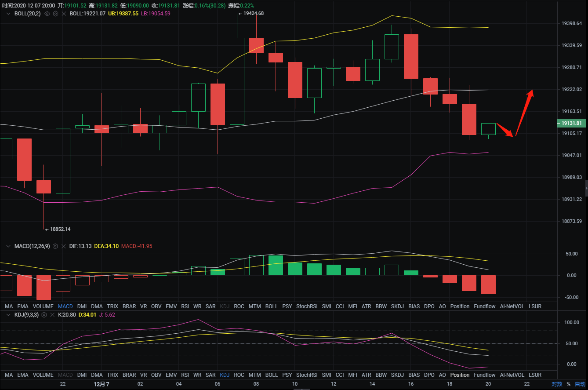
Task: Open MACD(12,26,9) settings icon
Action: (55, 246)
